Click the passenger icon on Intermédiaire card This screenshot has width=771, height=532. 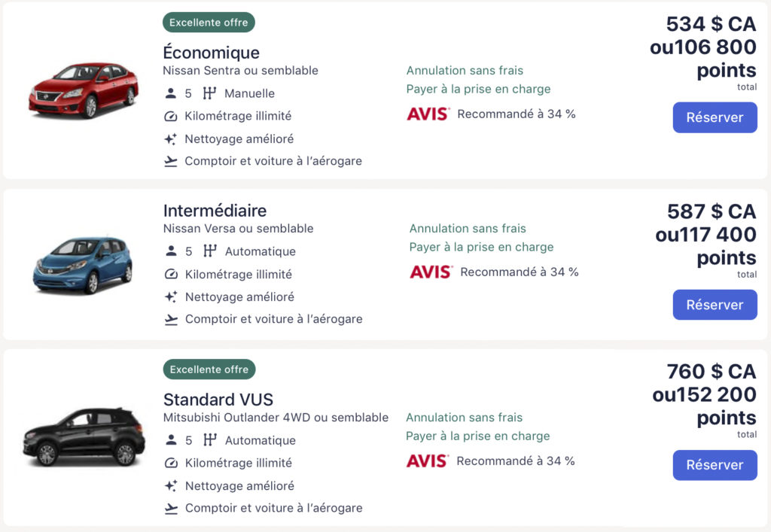tap(171, 251)
